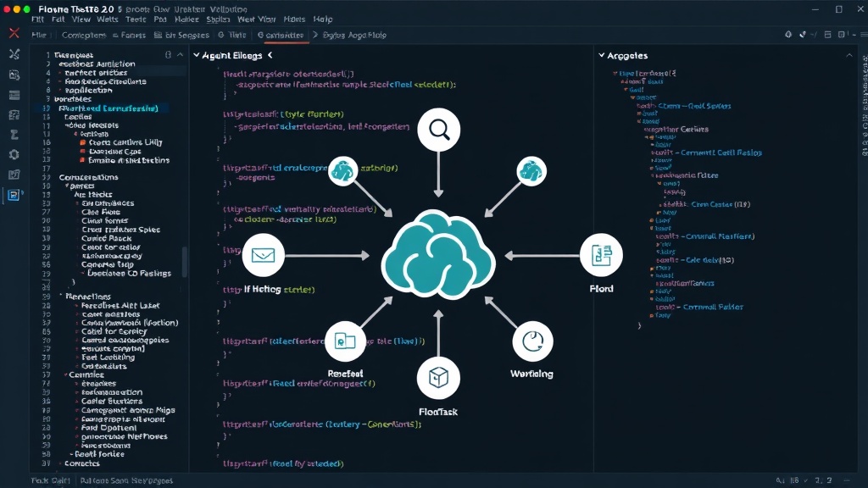Click the Dir Sengees toolbar item with grid icon
The width and height of the screenshot is (868, 488).
[x=181, y=35]
